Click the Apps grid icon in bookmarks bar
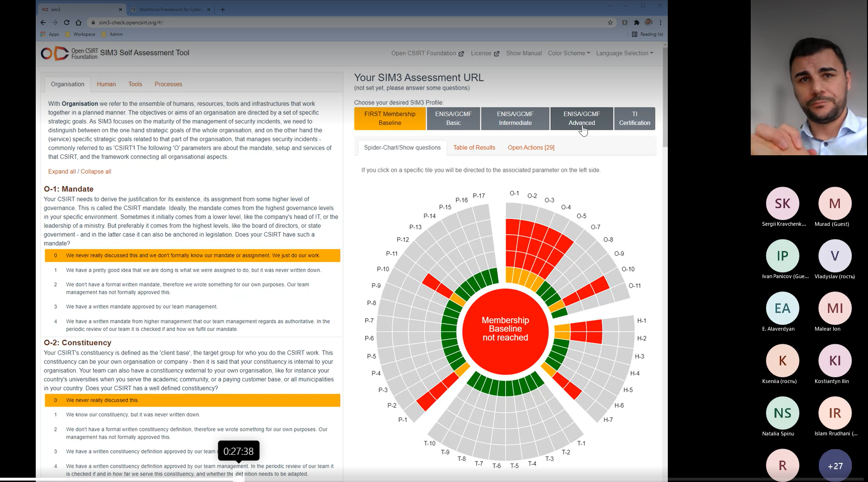 click(43, 34)
